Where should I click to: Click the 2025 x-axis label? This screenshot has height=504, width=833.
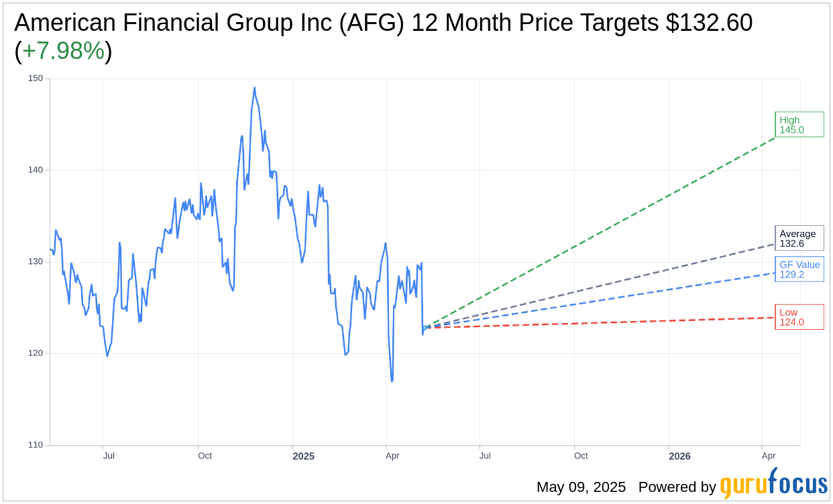(x=303, y=456)
